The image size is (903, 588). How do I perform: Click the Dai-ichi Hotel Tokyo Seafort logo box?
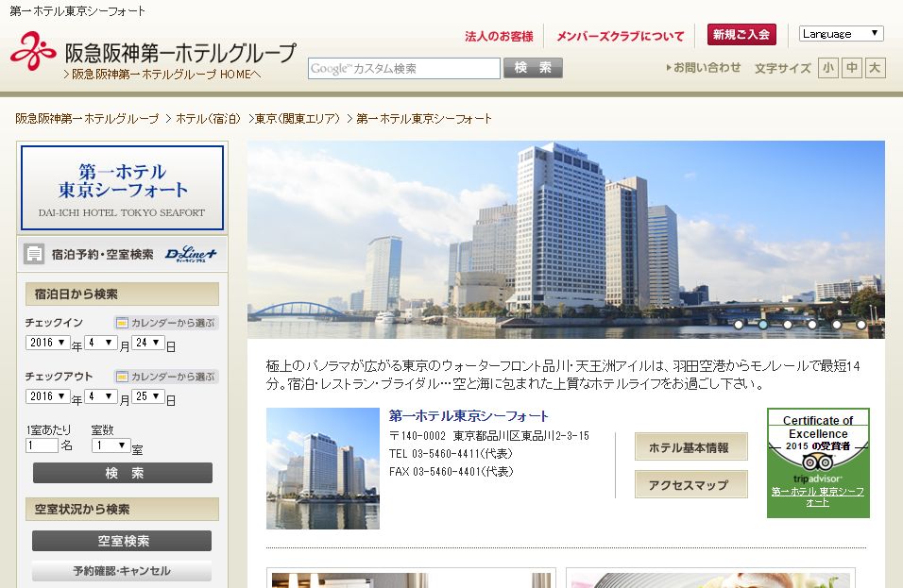coord(122,188)
